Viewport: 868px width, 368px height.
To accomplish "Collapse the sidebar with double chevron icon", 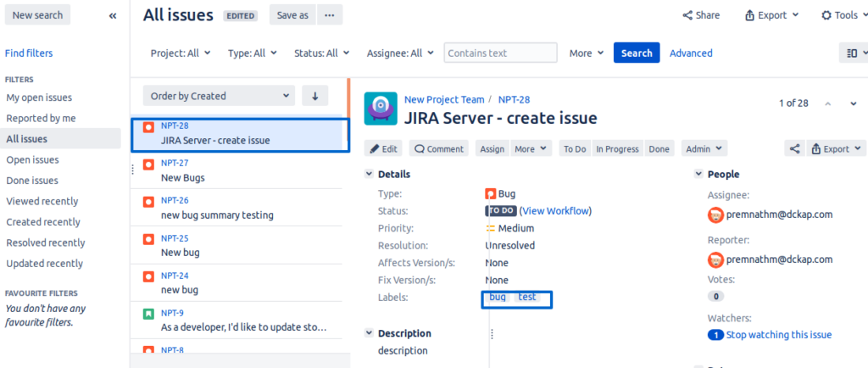I will tap(113, 15).
